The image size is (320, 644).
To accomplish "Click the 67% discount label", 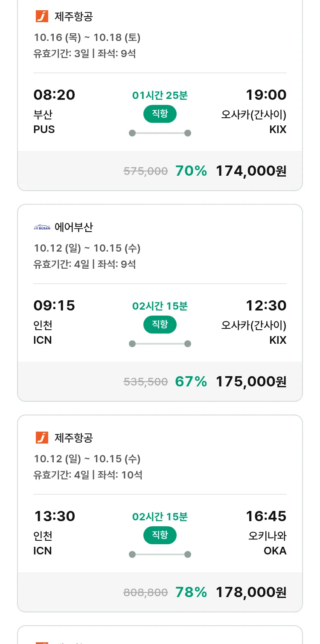I will click(191, 382).
